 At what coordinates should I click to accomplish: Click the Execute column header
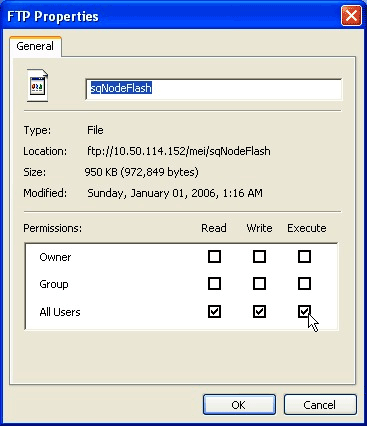307,228
